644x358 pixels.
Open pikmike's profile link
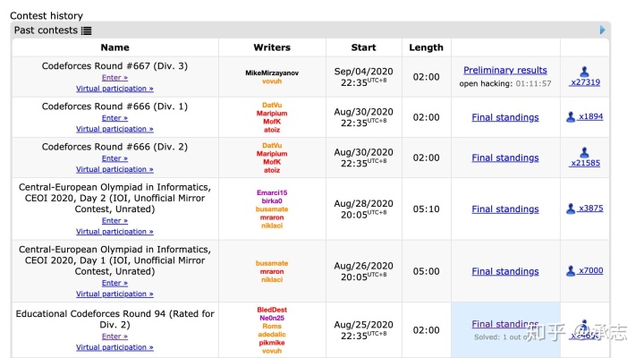coord(272,343)
